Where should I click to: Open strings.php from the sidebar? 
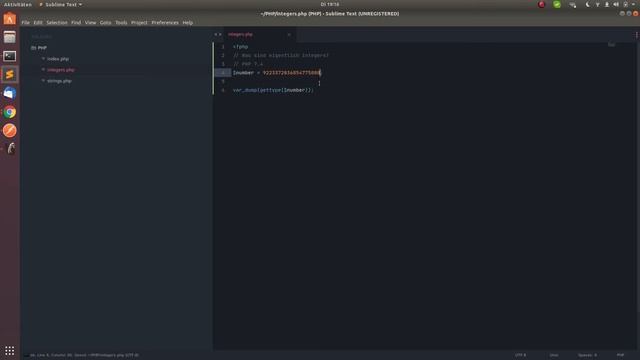59,81
